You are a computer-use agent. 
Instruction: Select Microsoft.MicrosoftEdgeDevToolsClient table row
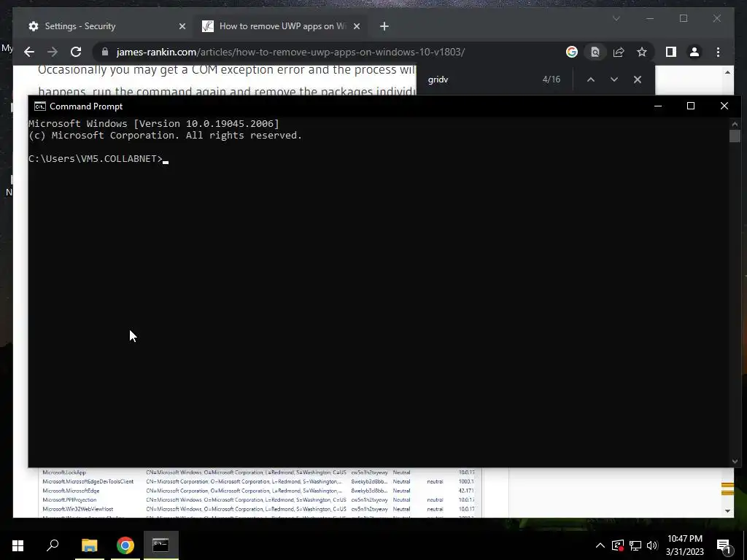[259, 481]
